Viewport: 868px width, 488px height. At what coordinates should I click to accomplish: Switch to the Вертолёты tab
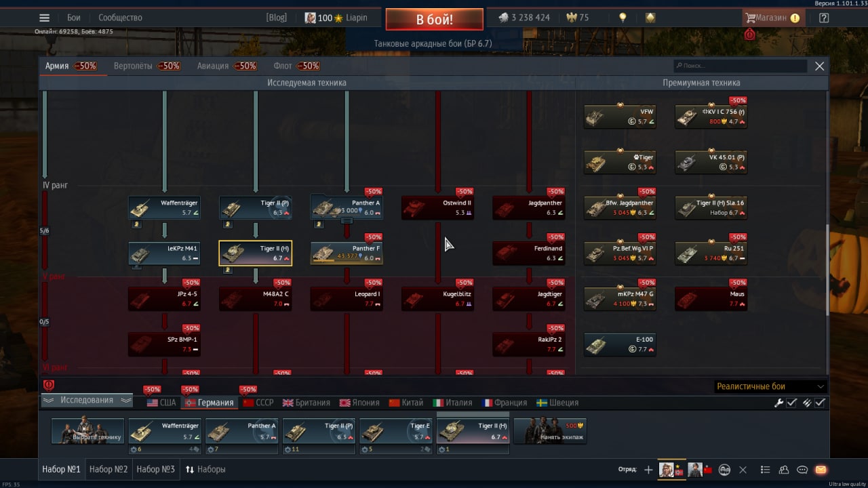click(133, 66)
